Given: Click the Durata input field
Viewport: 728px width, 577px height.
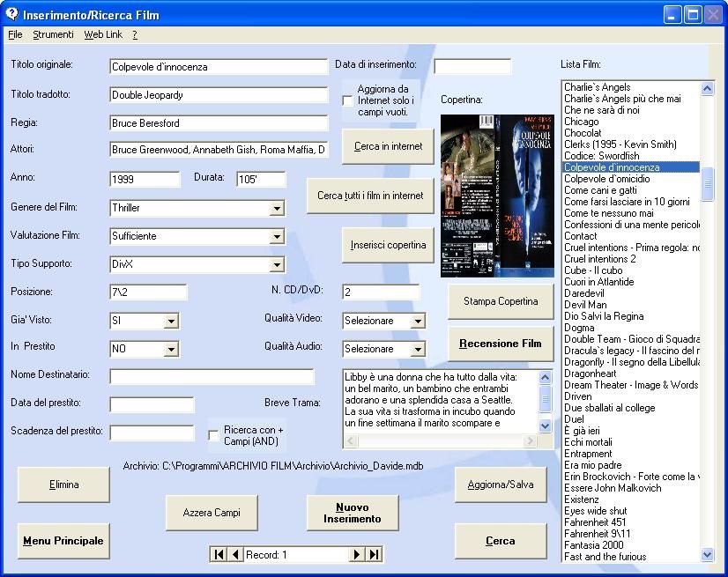Looking at the screenshot, I should (261, 180).
